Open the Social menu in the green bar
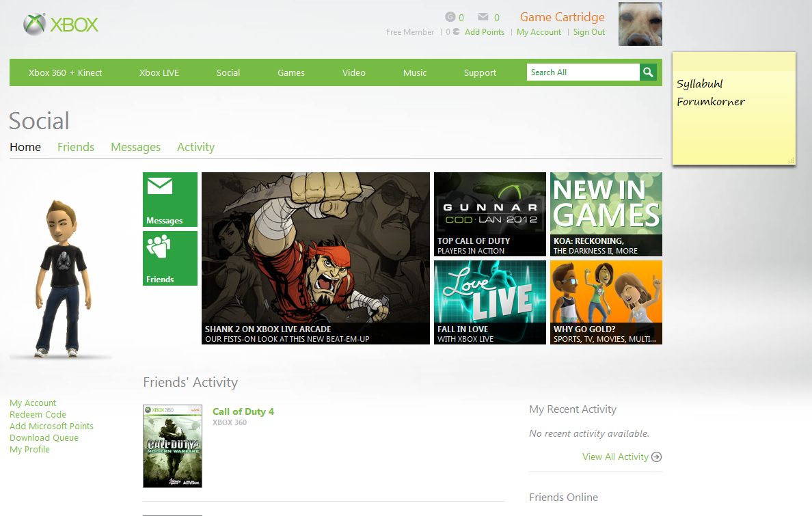 [228, 72]
